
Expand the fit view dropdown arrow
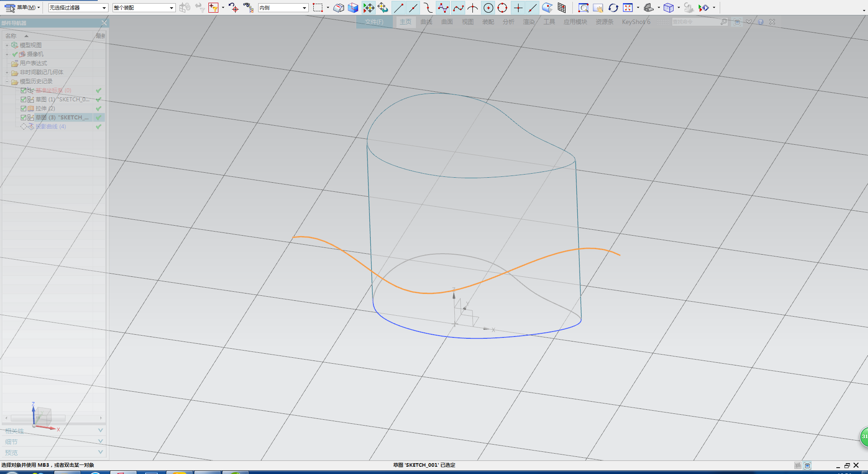(x=638, y=8)
